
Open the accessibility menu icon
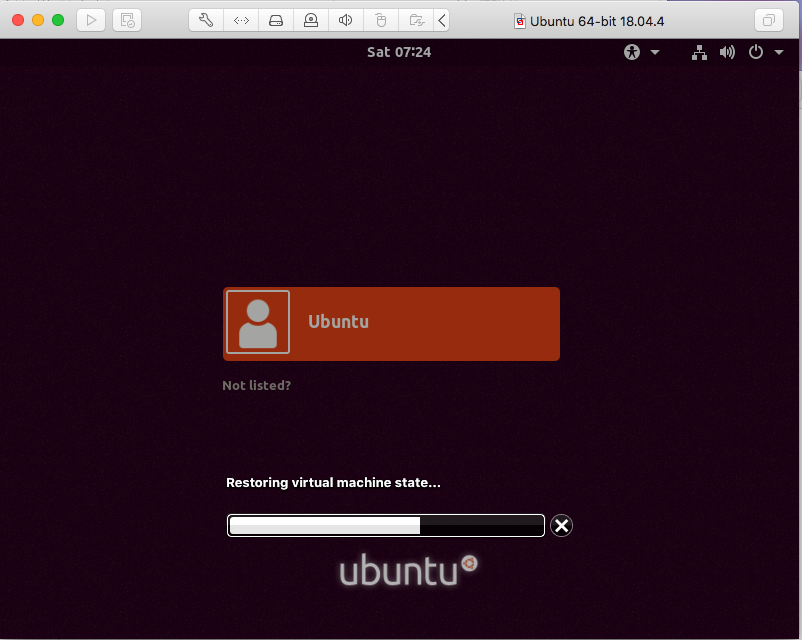point(632,52)
